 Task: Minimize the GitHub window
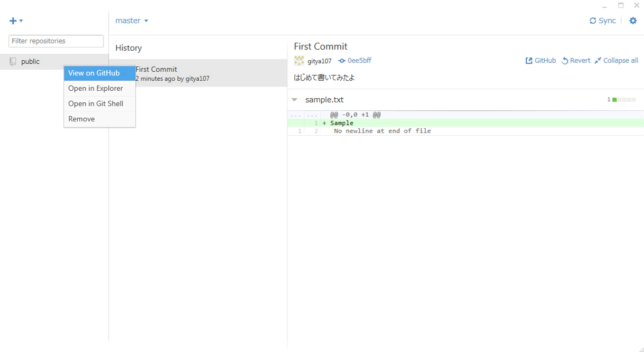[604, 6]
